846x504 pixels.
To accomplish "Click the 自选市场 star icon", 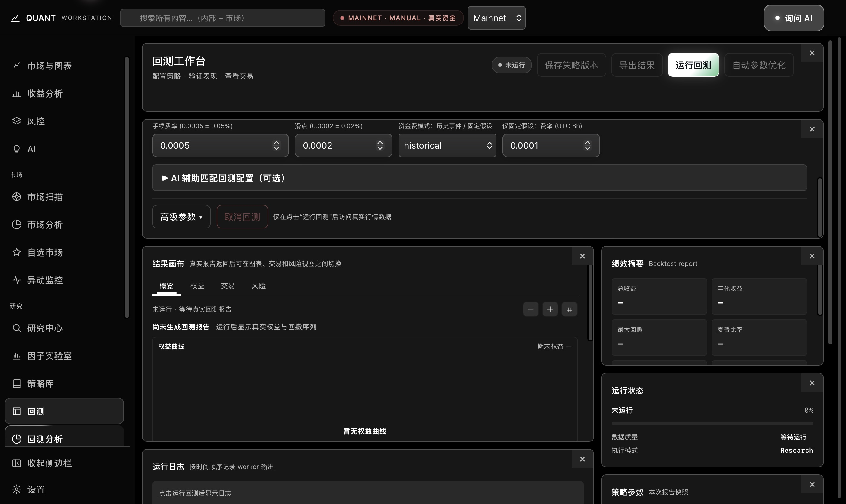I will coord(16,252).
